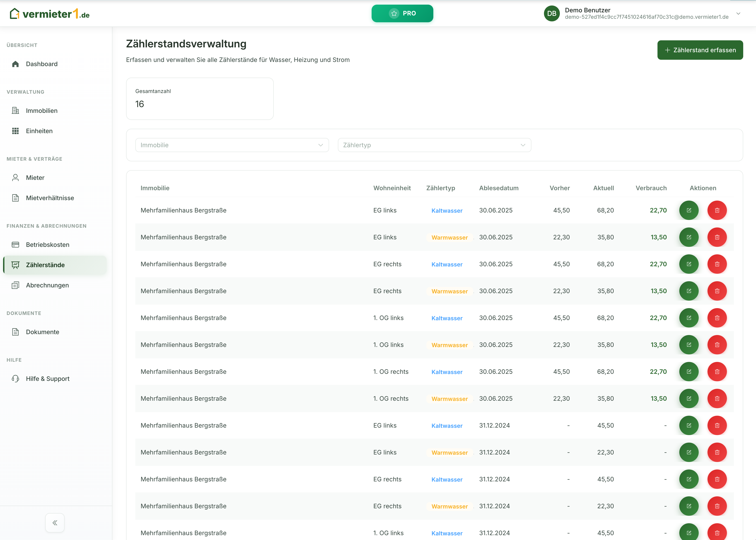Open Betriebskosten in the sidebar
Screen dimensions: 756x540
48,245
